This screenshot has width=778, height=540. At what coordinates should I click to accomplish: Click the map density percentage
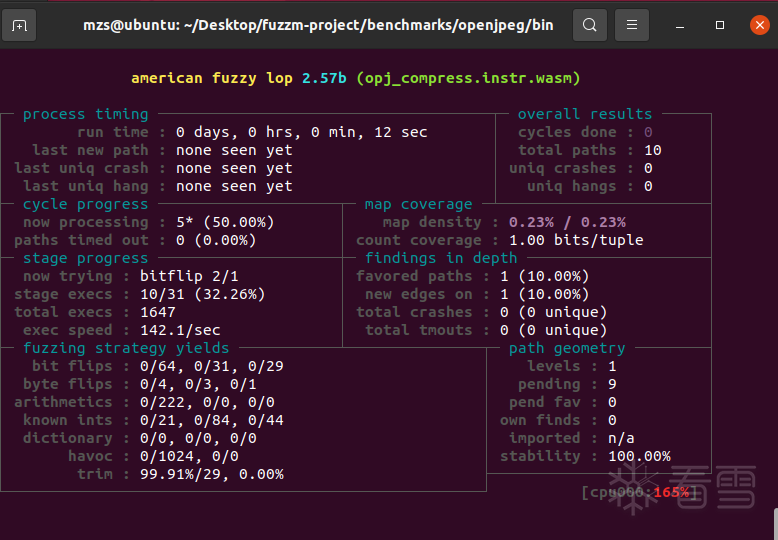[x=567, y=222]
